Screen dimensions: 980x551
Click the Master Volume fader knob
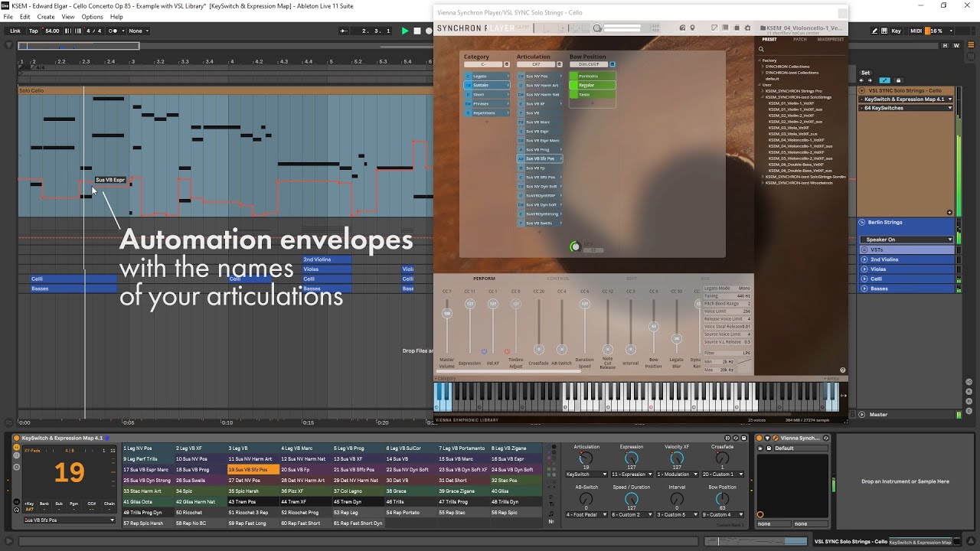point(447,313)
